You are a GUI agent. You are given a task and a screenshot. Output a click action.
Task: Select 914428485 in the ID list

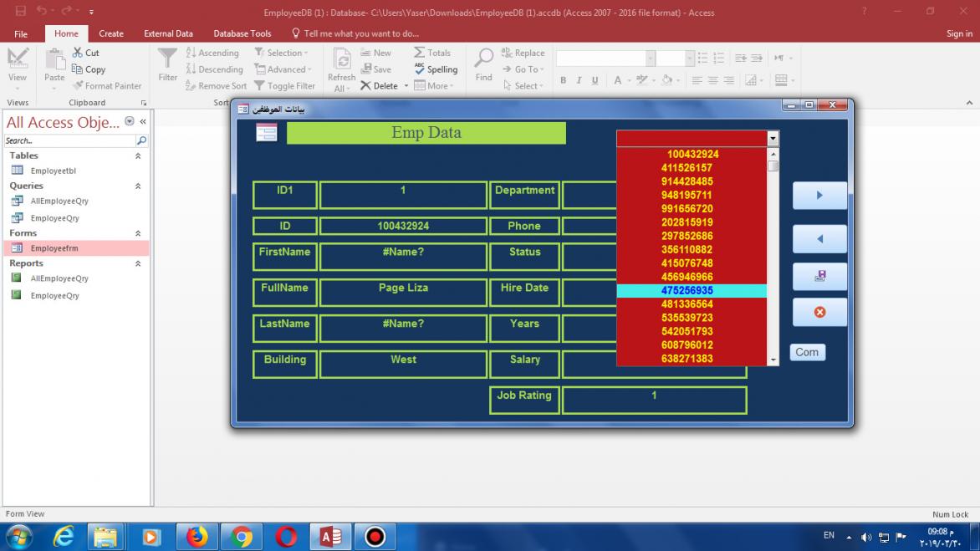692,181
